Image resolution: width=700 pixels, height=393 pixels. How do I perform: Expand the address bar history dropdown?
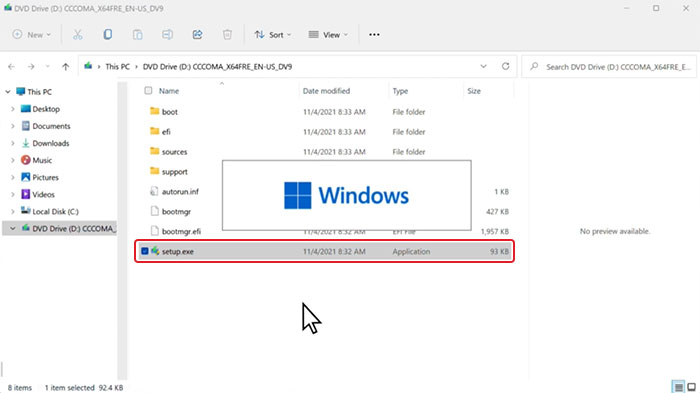[x=483, y=67]
